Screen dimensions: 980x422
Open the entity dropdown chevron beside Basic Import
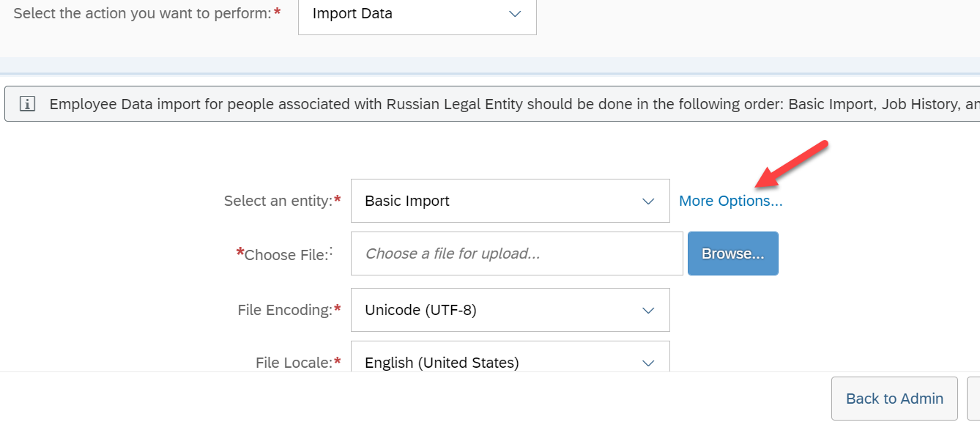coord(648,201)
